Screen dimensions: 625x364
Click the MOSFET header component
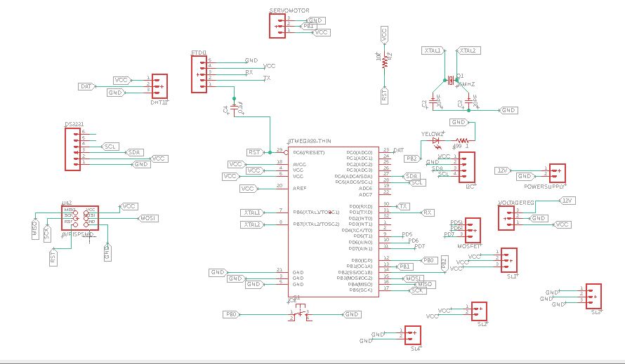pyautogui.click(x=473, y=230)
